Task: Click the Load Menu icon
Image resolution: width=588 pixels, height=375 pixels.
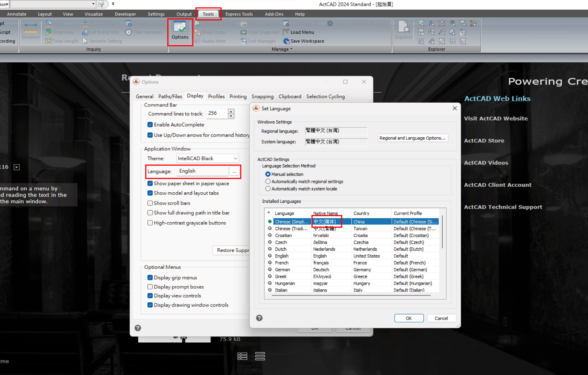Action: click(x=286, y=32)
